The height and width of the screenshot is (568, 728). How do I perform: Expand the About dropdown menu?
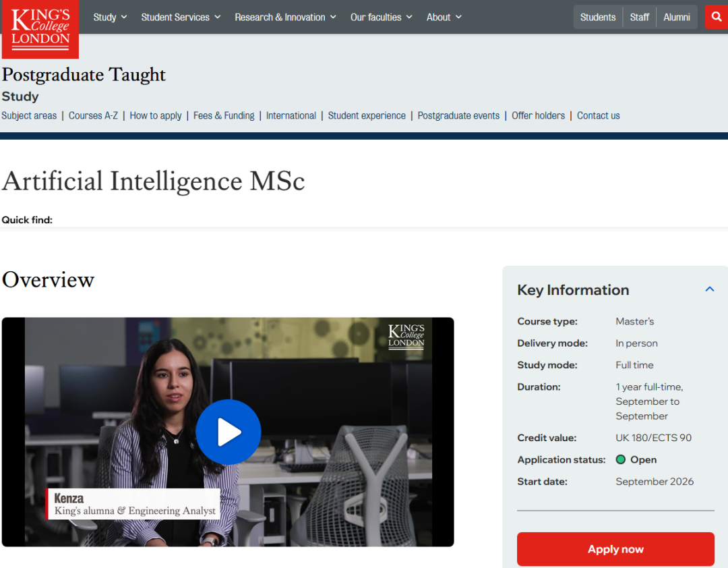(444, 17)
